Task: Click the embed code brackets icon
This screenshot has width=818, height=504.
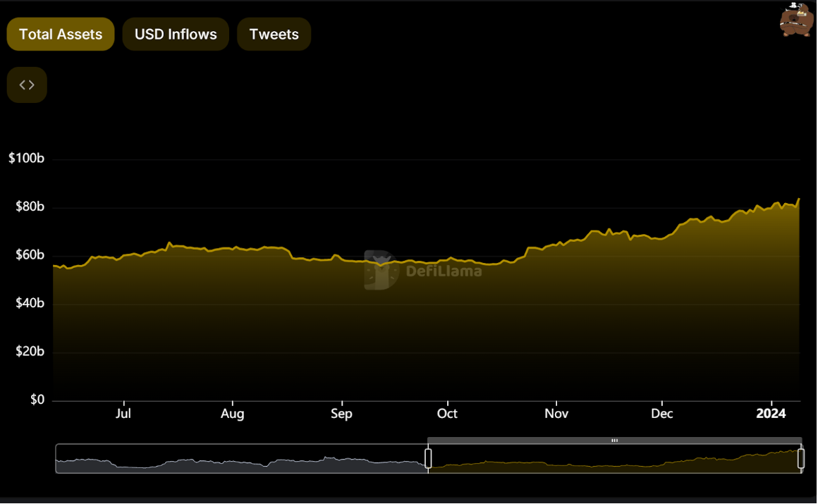Action: click(x=27, y=85)
